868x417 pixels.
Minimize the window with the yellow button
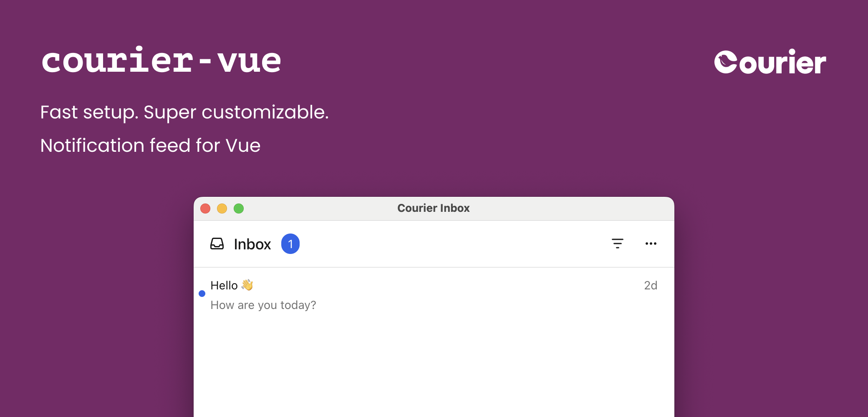click(222, 208)
